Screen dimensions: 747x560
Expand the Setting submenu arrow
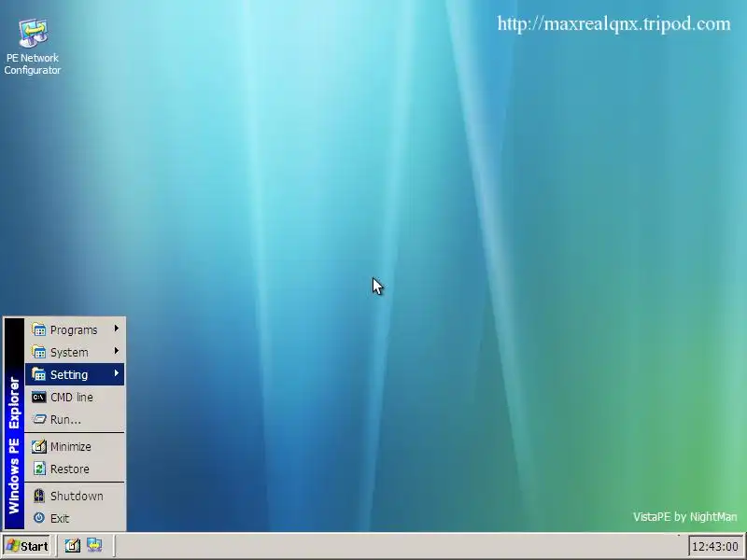coord(116,373)
